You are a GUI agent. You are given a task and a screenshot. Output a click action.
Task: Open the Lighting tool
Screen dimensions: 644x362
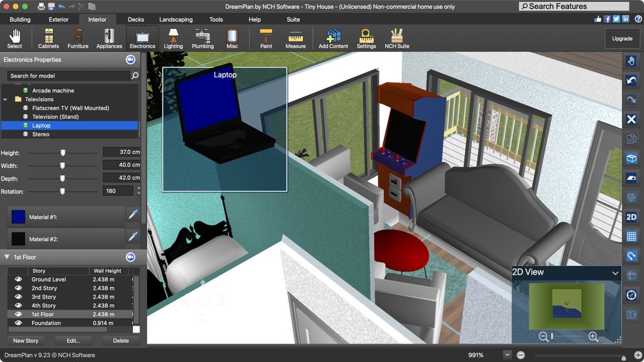point(173,38)
